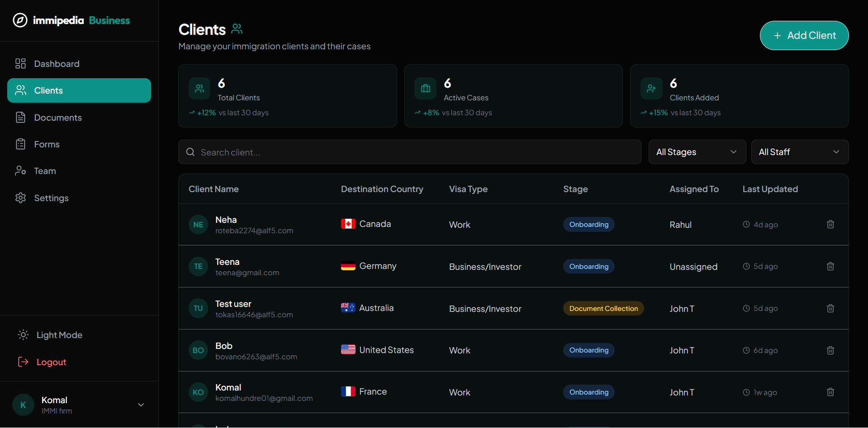868x428 pixels.
Task: Switch to Light Mode
Action: [x=50, y=335]
